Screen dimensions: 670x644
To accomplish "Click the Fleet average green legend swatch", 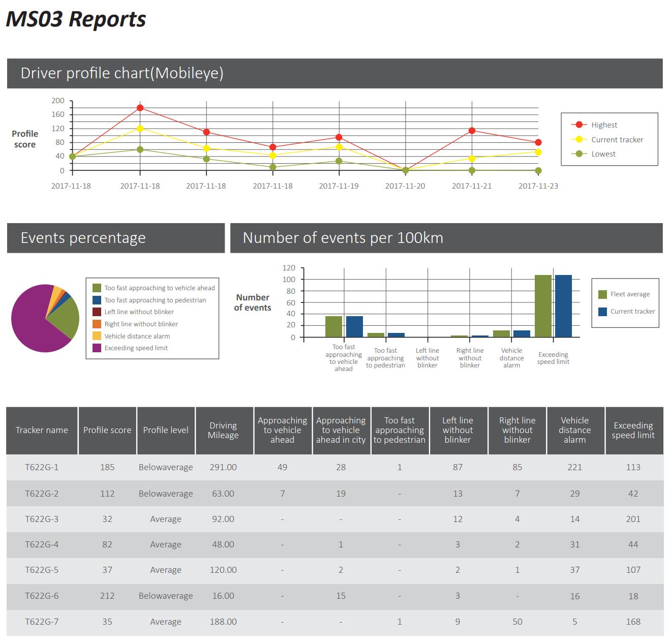I will [602, 294].
